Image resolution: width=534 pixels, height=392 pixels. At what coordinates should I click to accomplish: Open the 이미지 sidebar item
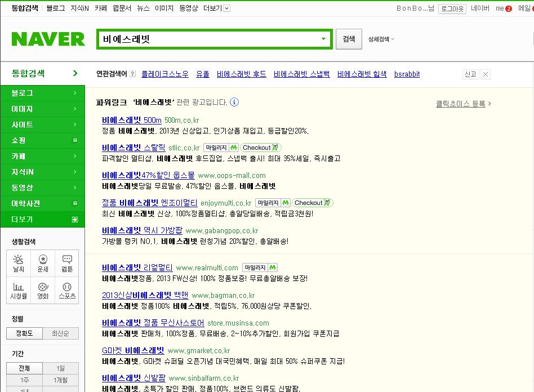43,109
